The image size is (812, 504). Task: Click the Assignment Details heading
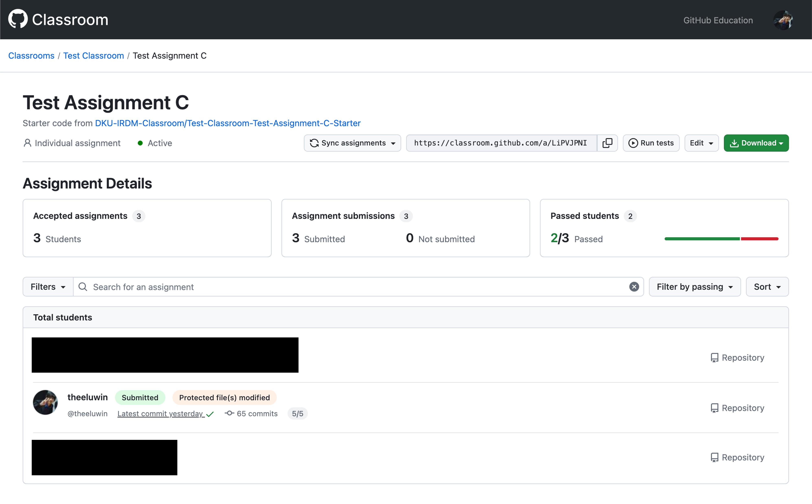click(x=87, y=183)
